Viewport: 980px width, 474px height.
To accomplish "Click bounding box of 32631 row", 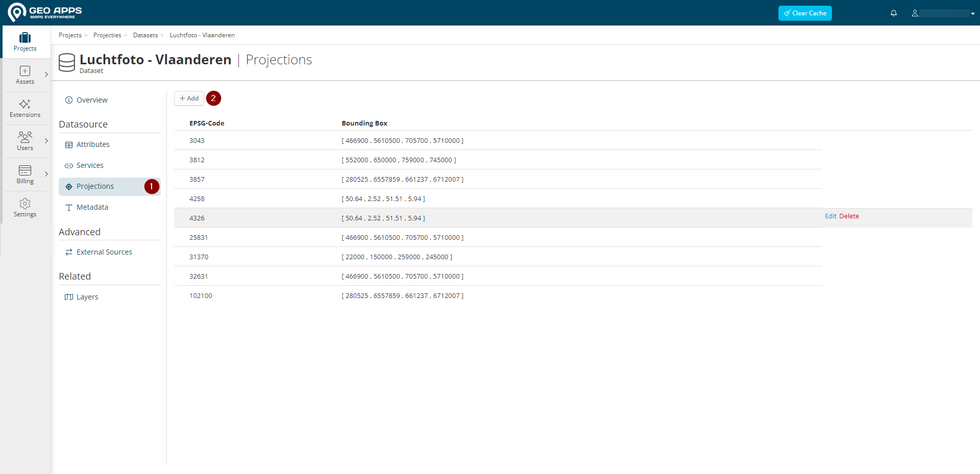I will [402, 277].
